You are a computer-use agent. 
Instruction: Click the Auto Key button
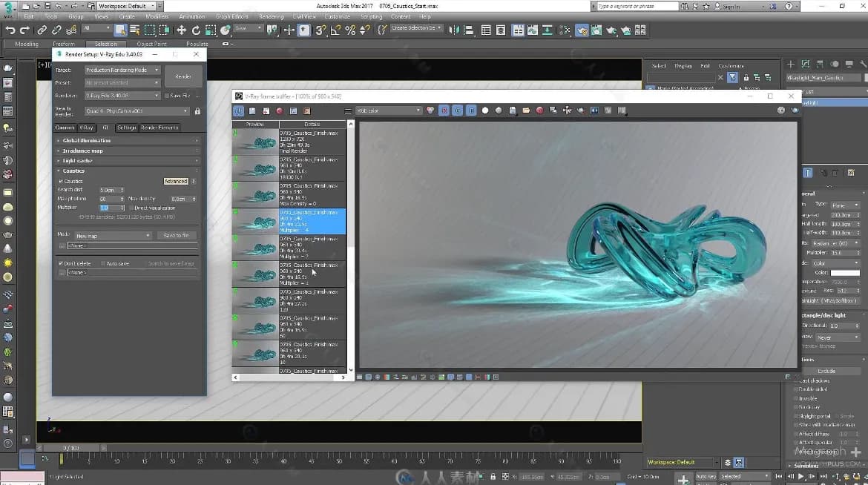pyautogui.click(x=706, y=477)
